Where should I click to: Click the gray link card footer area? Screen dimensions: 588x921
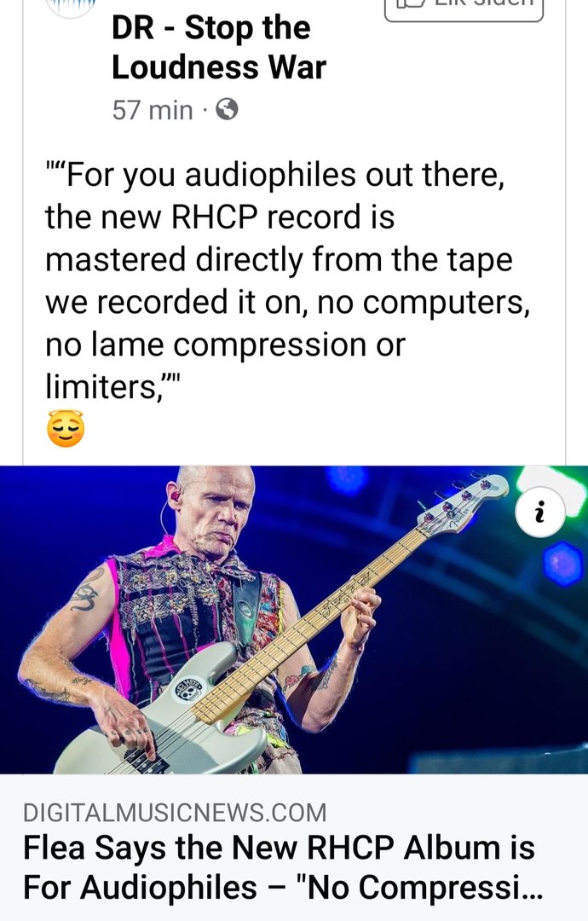point(294,848)
